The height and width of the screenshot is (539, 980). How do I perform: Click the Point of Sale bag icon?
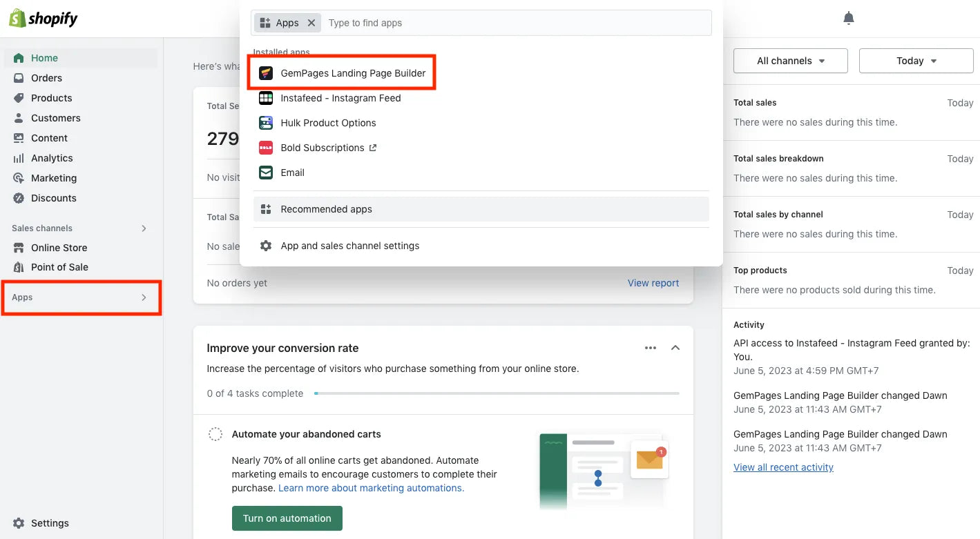coord(19,267)
